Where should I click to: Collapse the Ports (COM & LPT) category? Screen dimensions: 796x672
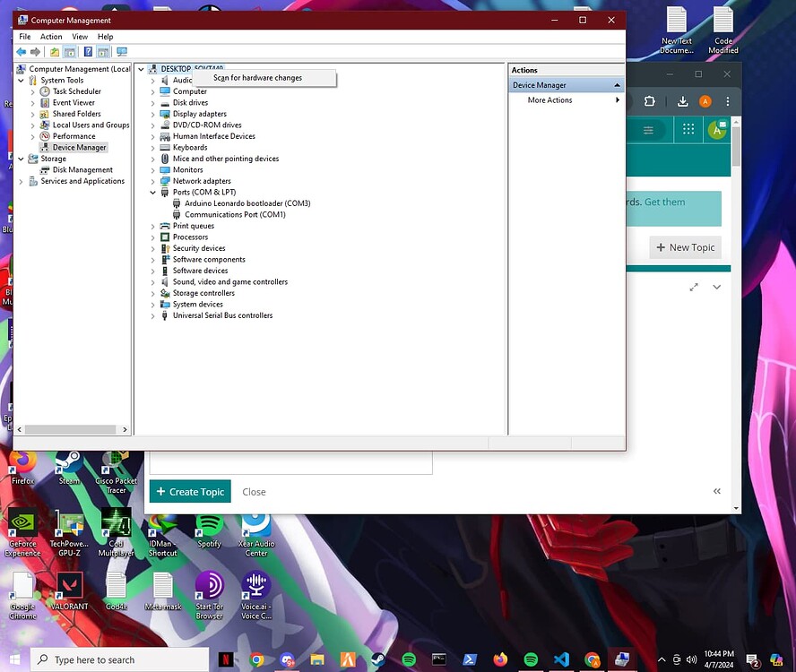151,192
